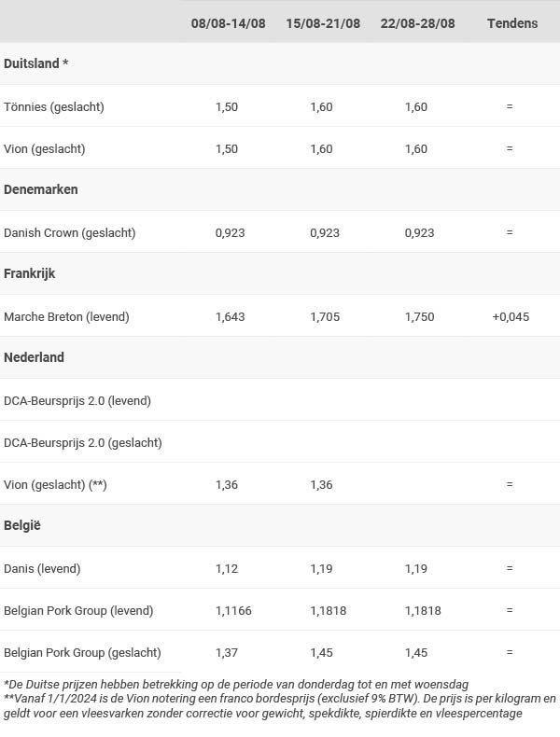Click the Frankrijk section heading
Viewport: 560px width, 737px height.
pyautogui.click(x=30, y=273)
